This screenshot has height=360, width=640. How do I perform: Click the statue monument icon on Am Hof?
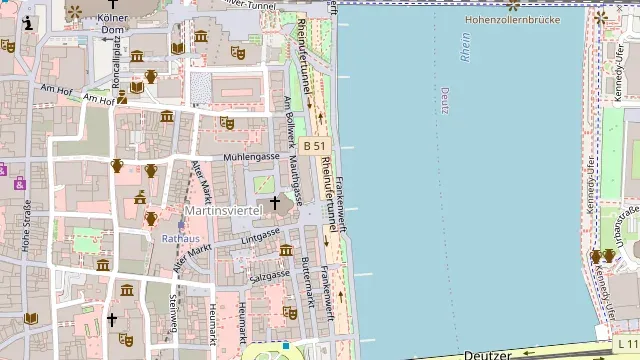coord(122,97)
